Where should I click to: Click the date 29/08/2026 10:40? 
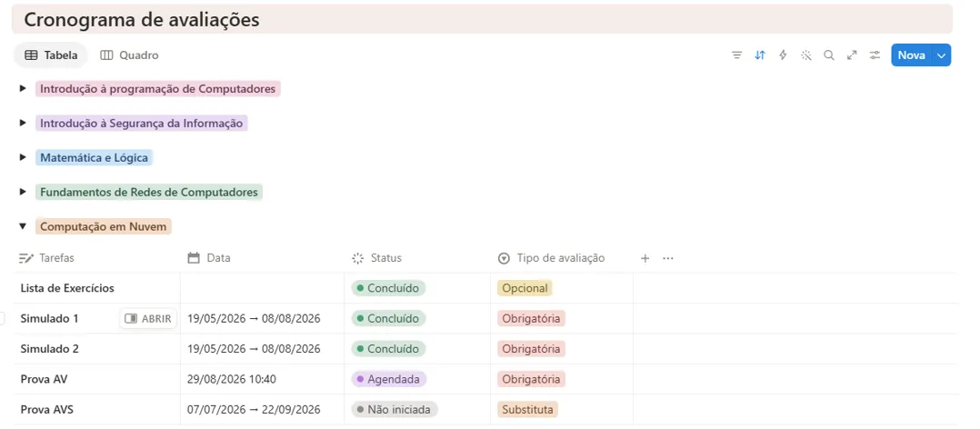[232, 379]
